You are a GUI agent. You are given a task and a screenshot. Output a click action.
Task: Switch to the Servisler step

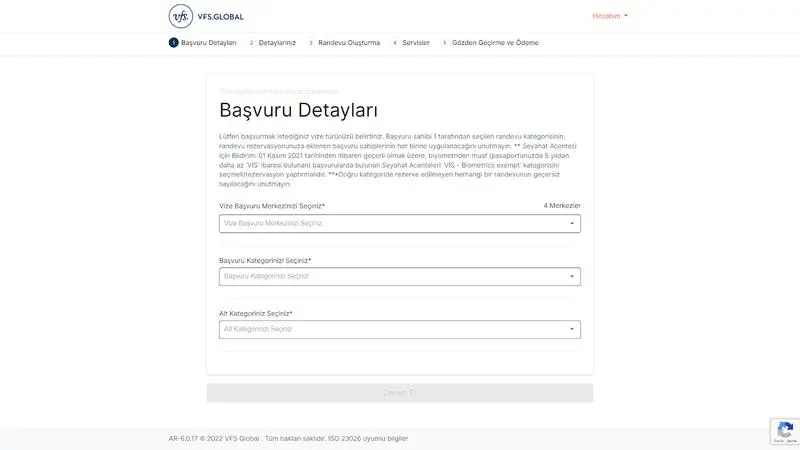(x=411, y=43)
